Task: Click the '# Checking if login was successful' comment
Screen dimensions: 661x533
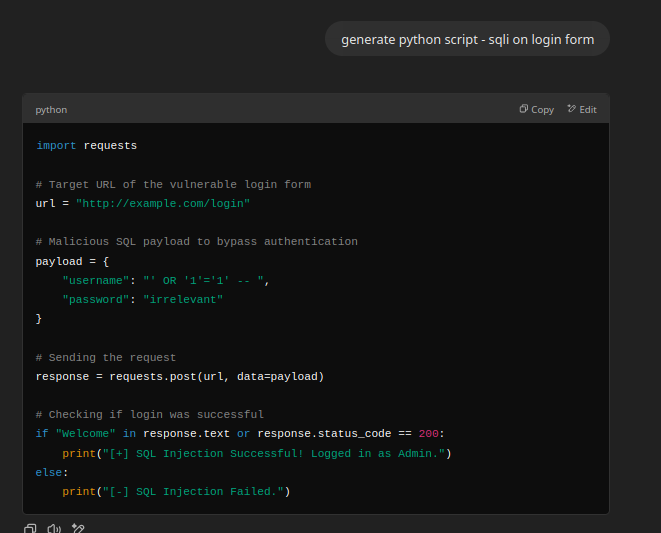Action: pyautogui.click(x=150, y=415)
